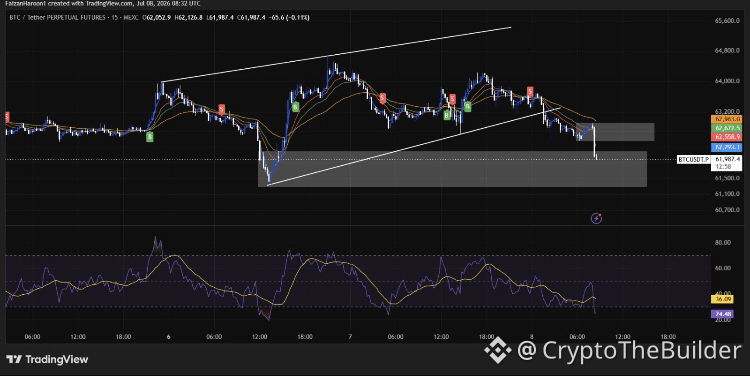Image resolution: width=750 pixels, height=376 pixels.
Task: Select the lower white rising trend line
Action: click(x=414, y=146)
